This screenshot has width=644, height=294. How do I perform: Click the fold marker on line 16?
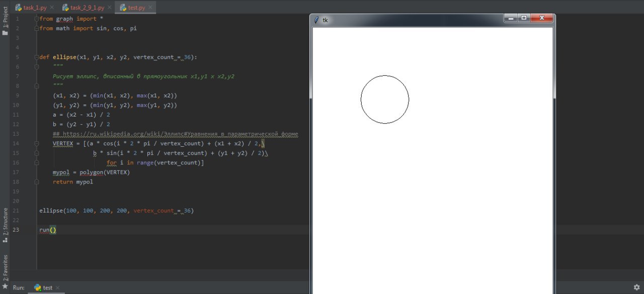click(37, 163)
